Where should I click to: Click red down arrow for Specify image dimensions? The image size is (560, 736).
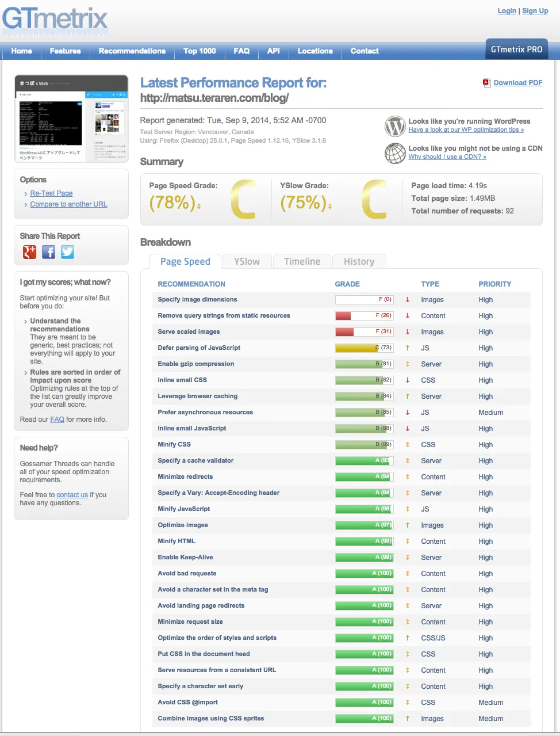click(408, 300)
